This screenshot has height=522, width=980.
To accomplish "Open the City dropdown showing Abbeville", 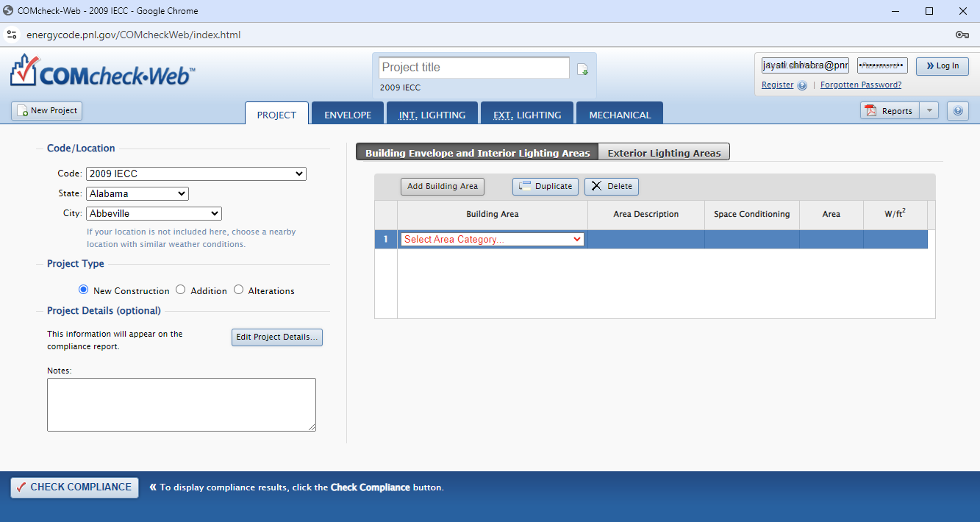I will (154, 214).
